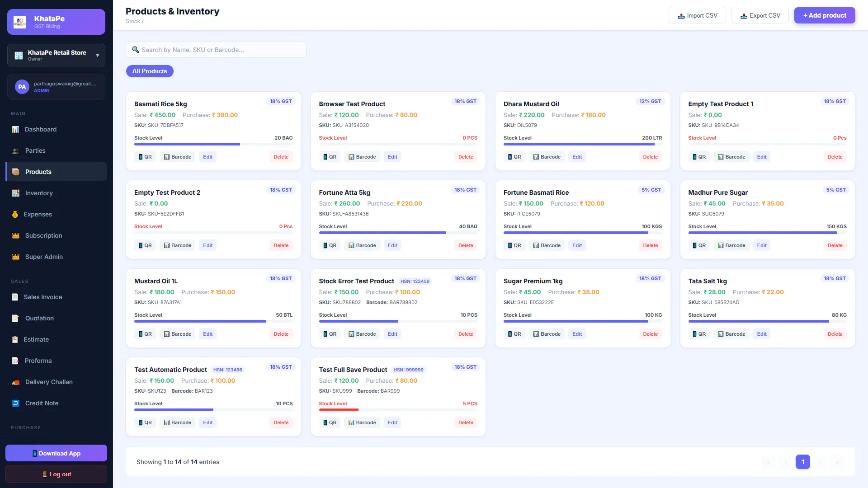Viewport: 868px width, 488px height.
Task: Import products via Import CSV
Action: tap(697, 15)
